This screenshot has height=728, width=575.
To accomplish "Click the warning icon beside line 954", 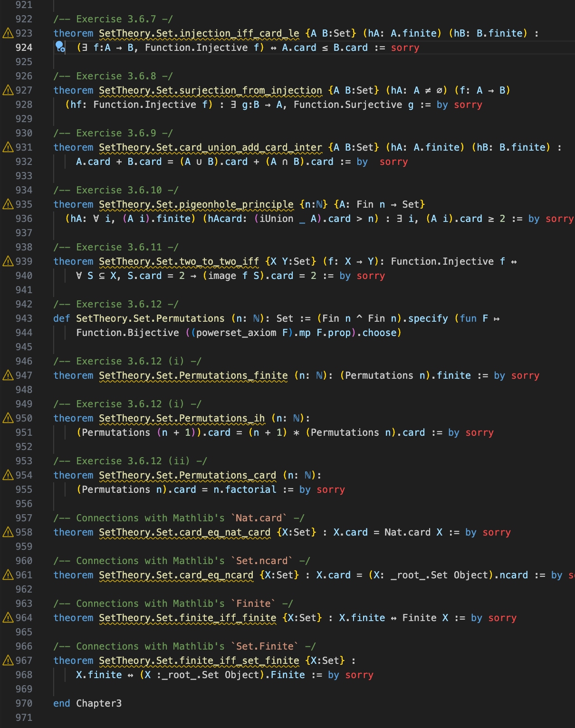I will 8,475.
